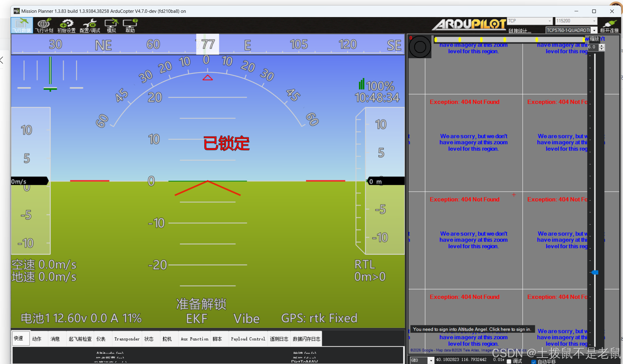Uncheck the 自动平移 auto-pan checkbox
Image resolution: width=623 pixels, height=364 pixels.
click(x=533, y=362)
